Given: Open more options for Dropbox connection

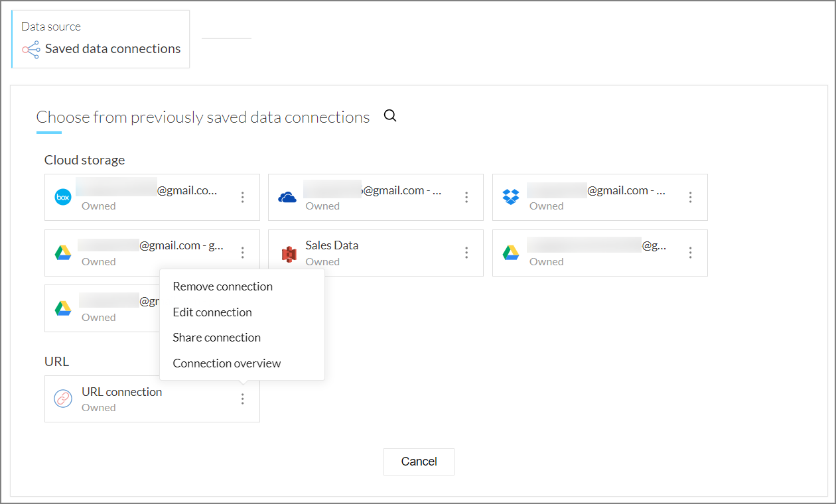Looking at the screenshot, I should coord(691,197).
